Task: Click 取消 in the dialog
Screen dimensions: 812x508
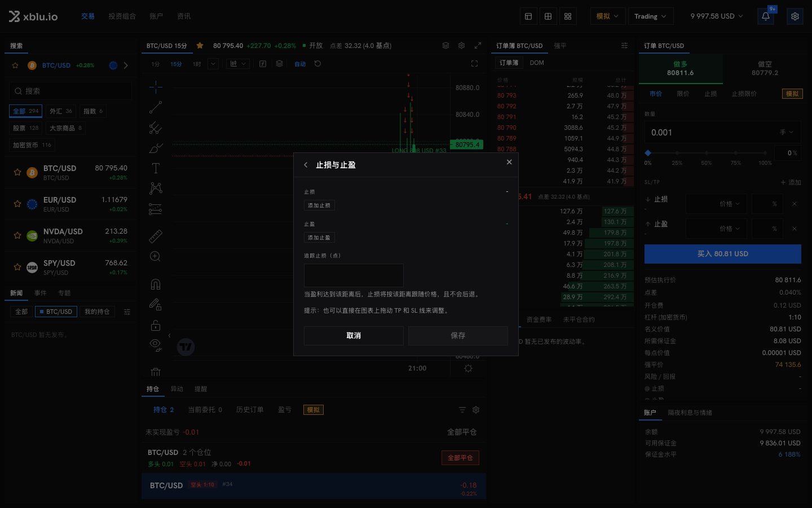Action: pos(354,336)
